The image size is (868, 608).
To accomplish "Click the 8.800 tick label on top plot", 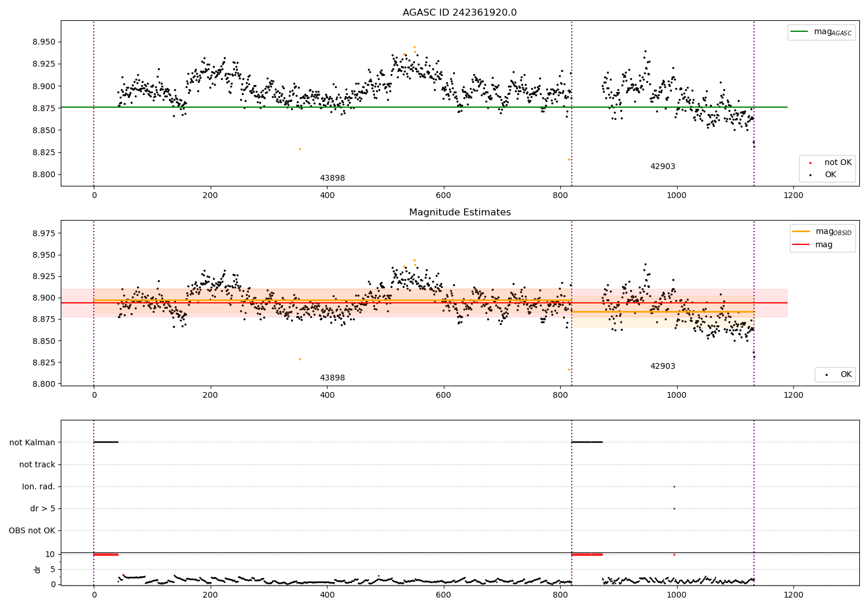I will point(44,174).
